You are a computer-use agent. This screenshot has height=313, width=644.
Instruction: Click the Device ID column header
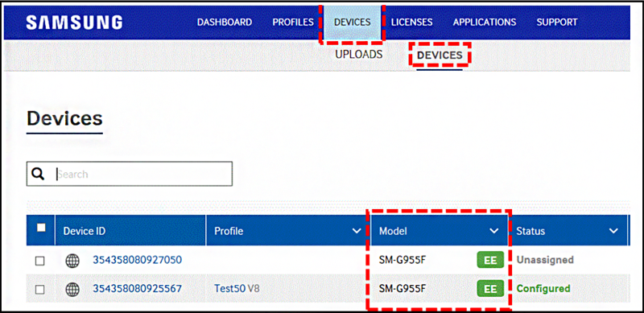tap(130, 231)
